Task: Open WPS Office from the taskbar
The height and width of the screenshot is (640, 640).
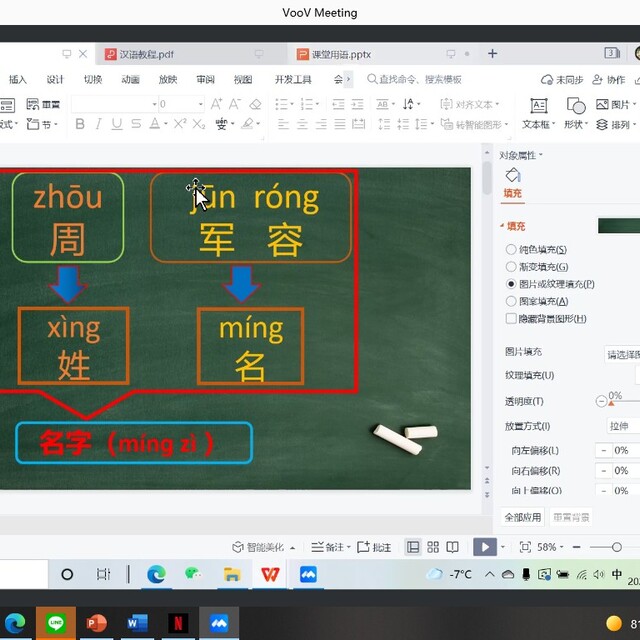Action: coord(270,574)
